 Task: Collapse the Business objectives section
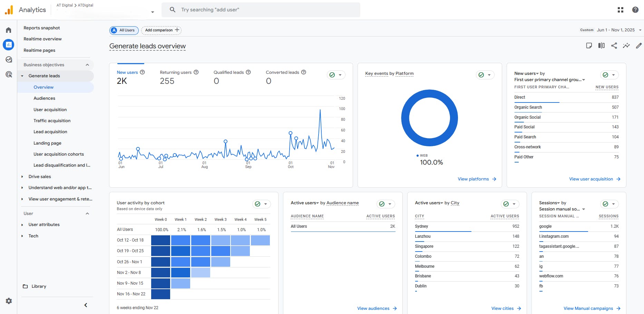coord(87,65)
